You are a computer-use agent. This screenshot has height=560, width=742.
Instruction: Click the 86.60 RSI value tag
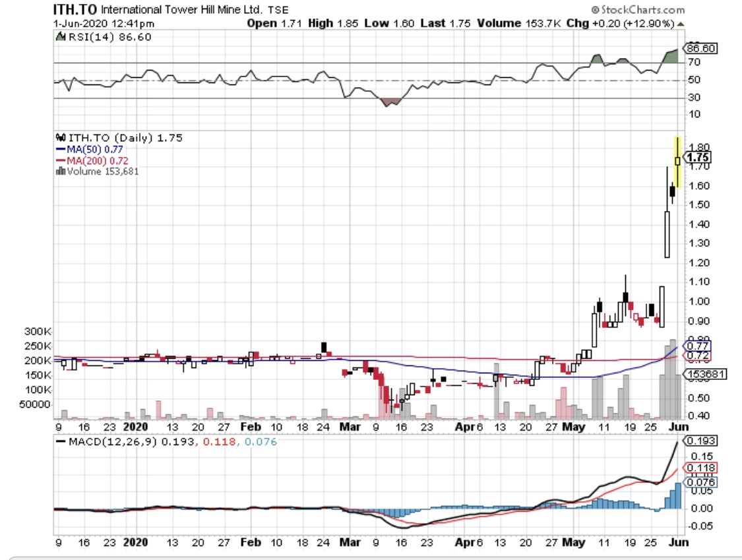[x=701, y=48]
